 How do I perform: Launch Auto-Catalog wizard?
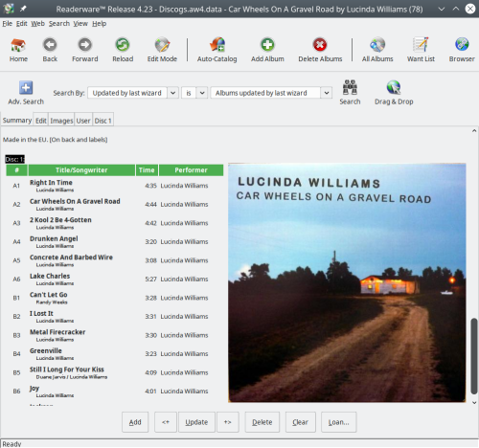pos(217,50)
